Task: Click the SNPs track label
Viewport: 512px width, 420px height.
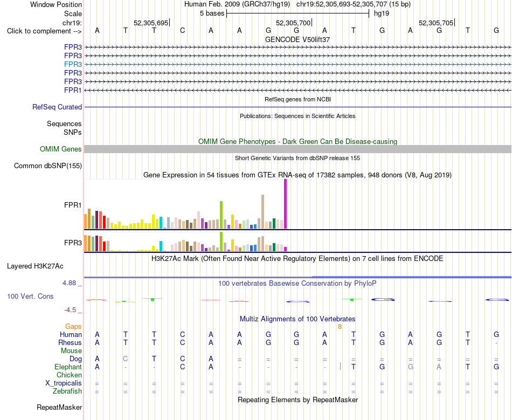Action: (73, 132)
